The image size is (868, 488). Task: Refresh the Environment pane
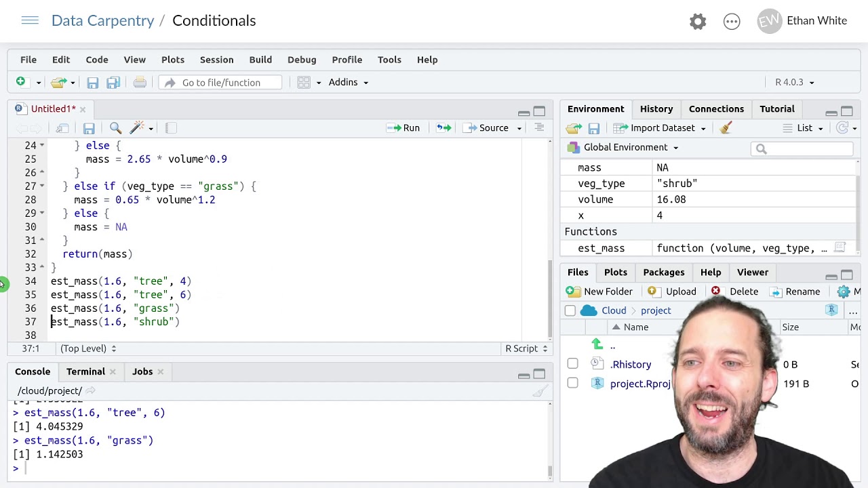tap(842, 128)
